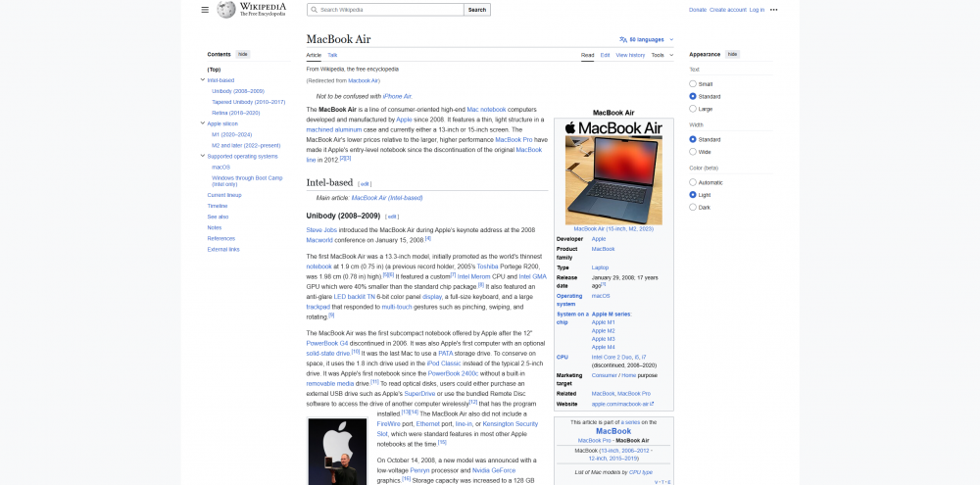Collapse the Intel-based contents section
980x485 pixels.
pos(203,80)
